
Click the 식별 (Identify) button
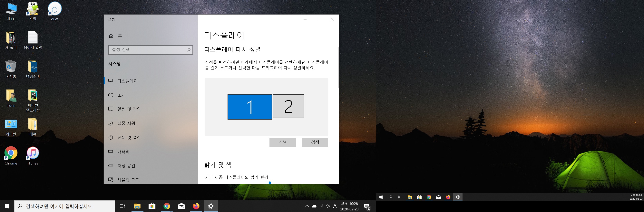pyautogui.click(x=282, y=142)
